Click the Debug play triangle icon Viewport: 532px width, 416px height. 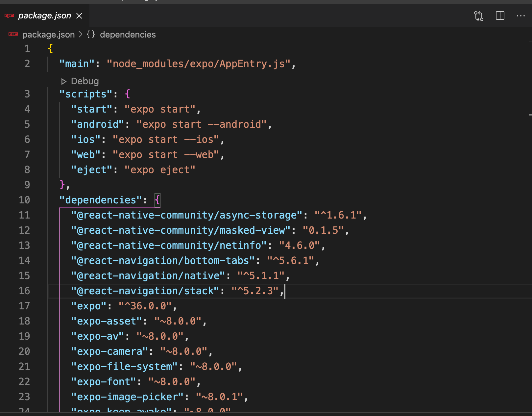click(x=64, y=81)
